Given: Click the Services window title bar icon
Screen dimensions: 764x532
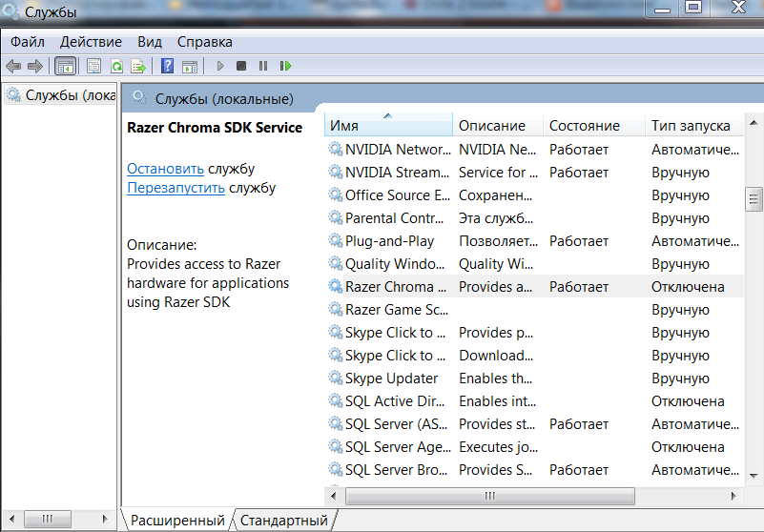Looking at the screenshot, I should coord(10,10).
